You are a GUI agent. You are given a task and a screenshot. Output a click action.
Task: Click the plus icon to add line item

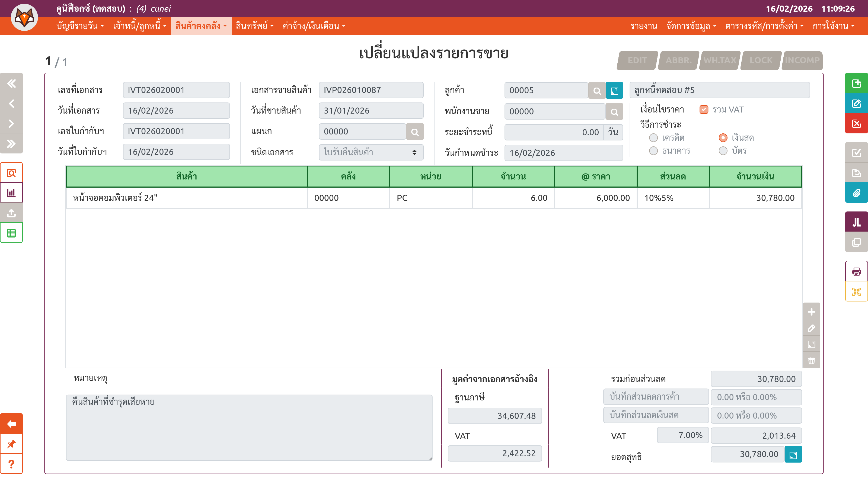point(811,312)
